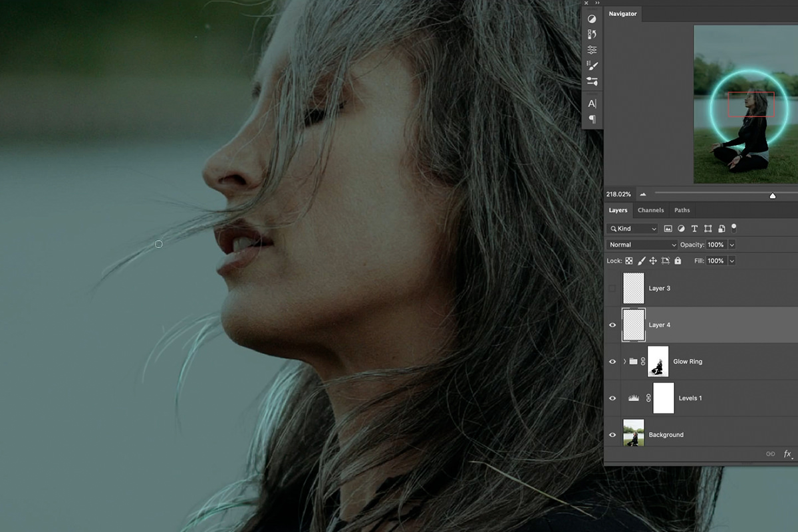Switch to the Channels tab
The height and width of the screenshot is (532, 798).
coord(650,210)
